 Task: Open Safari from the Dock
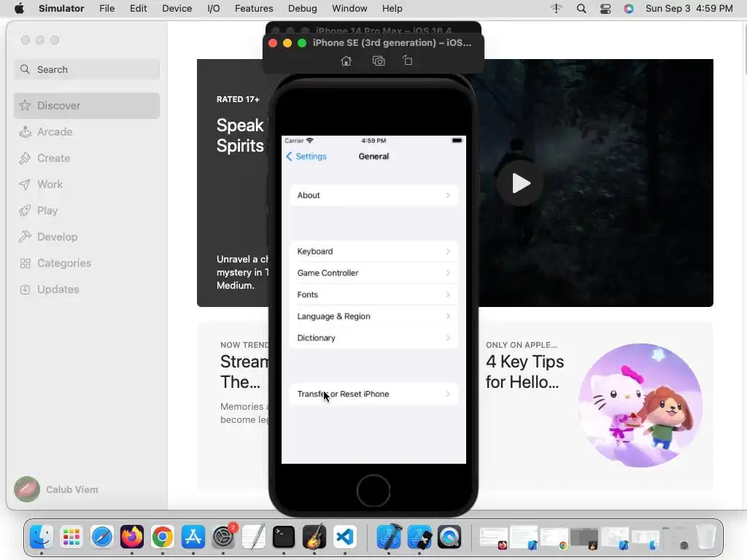click(x=102, y=537)
